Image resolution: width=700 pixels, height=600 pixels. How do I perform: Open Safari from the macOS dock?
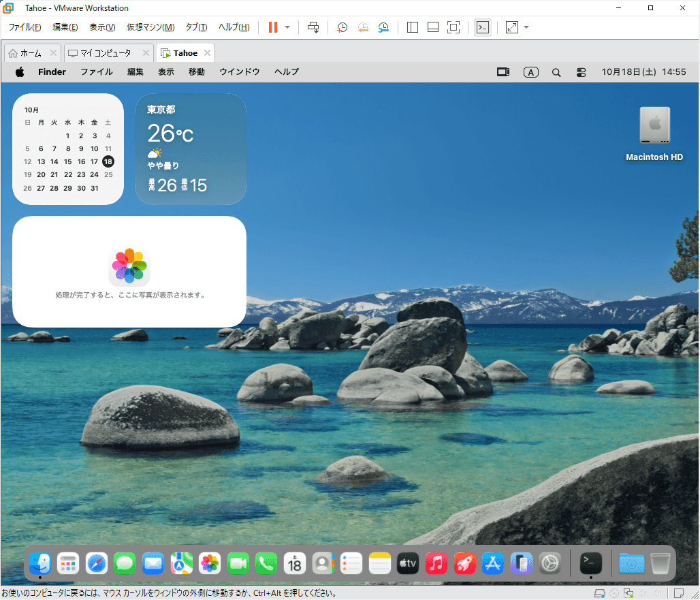click(97, 563)
